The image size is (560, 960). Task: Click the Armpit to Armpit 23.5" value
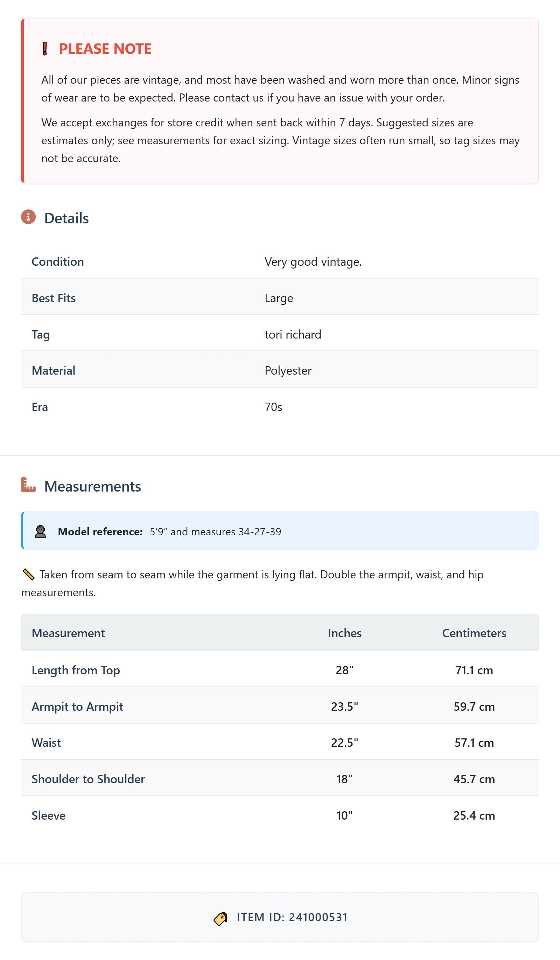tap(344, 706)
